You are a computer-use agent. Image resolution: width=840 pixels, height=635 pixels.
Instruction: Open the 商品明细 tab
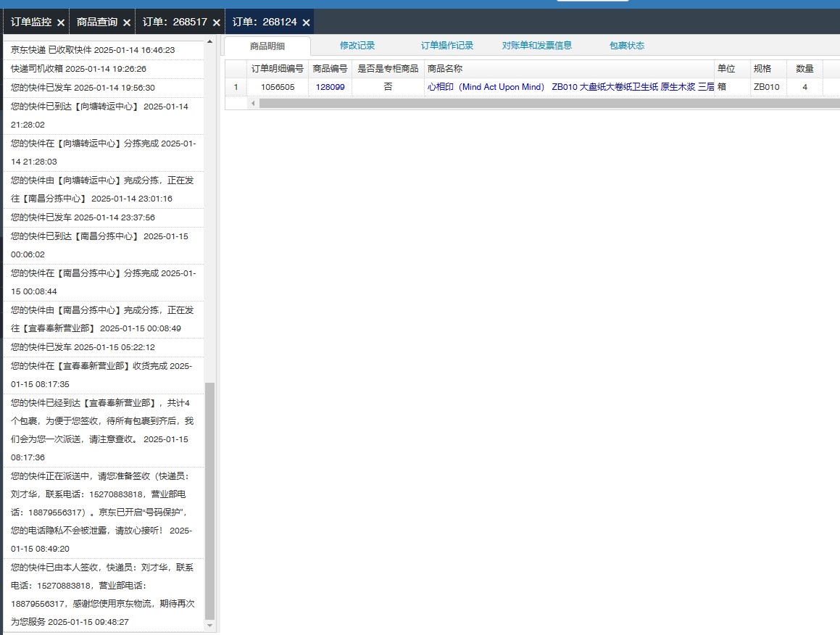(x=267, y=46)
